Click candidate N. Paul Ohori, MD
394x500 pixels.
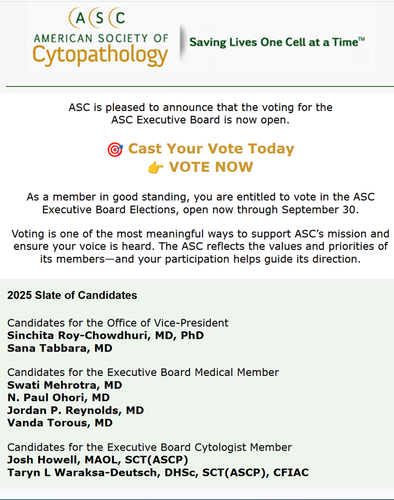click(58, 397)
